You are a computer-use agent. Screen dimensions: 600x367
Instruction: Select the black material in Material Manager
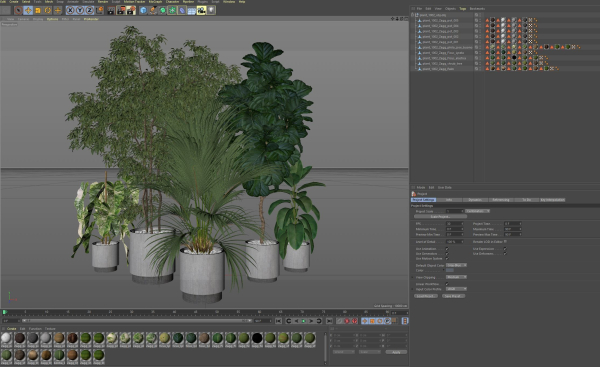[x=257, y=338]
